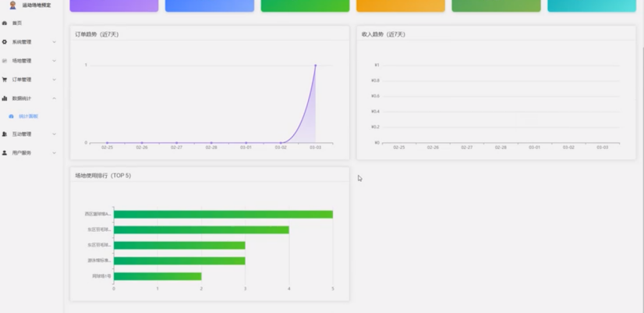Click the 用户服务 menu label
644x313 pixels.
click(x=22, y=152)
